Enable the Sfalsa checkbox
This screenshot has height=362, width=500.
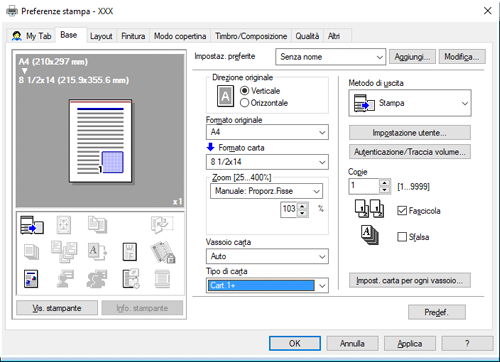pyautogui.click(x=402, y=237)
